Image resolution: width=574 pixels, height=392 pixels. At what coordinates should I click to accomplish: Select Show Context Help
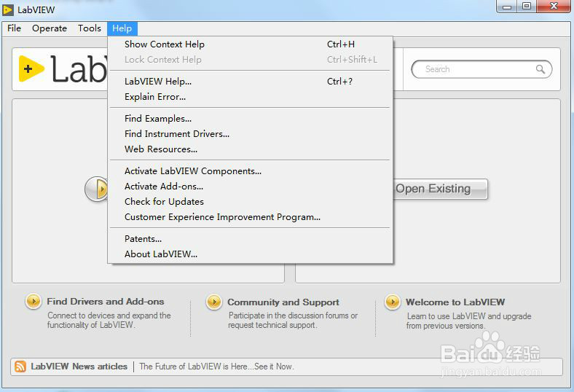tap(251, 44)
